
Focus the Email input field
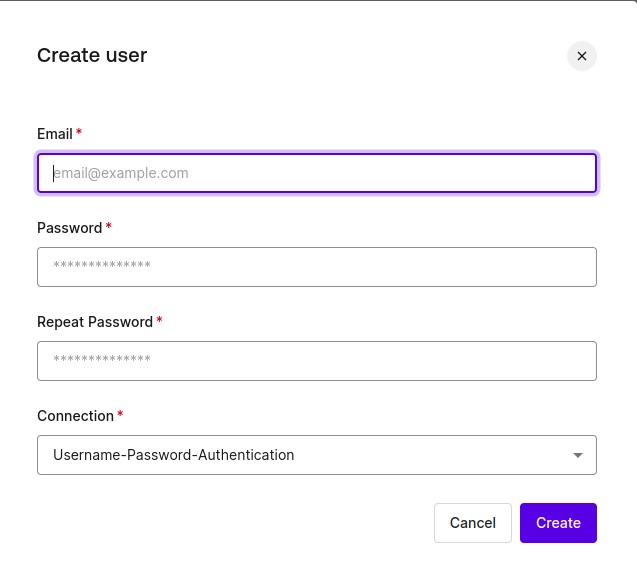(x=317, y=173)
